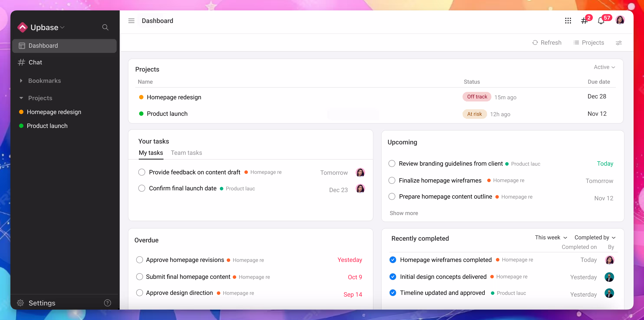This screenshot has width=644, height=320.
Task: Click Show more in Upcoming
Action: coord(404,213)
